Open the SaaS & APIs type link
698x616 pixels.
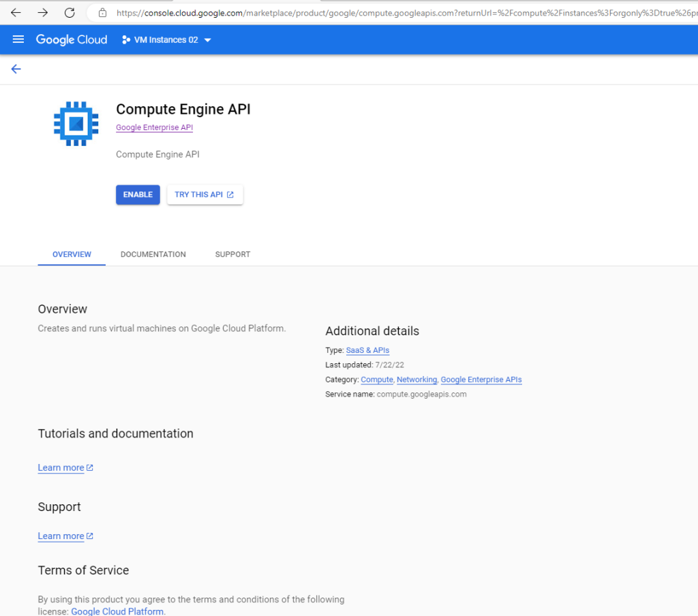(367, 350)
